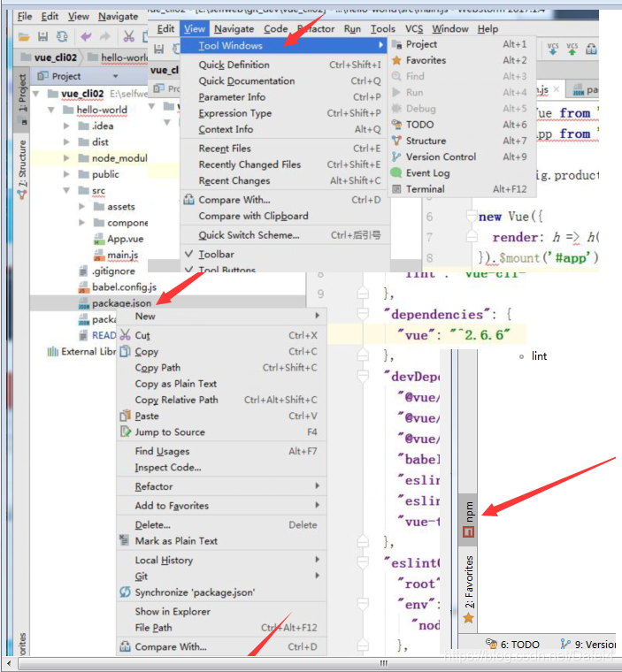622x672 pixels.
Task: Select package.json file in tree
Action: (x=114, y=303)
